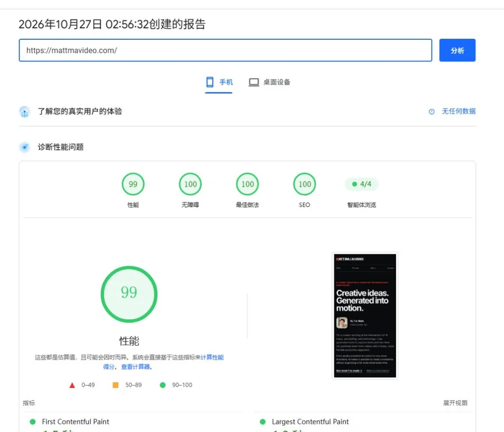Click green dot beside First Contentful Paint

32,422
